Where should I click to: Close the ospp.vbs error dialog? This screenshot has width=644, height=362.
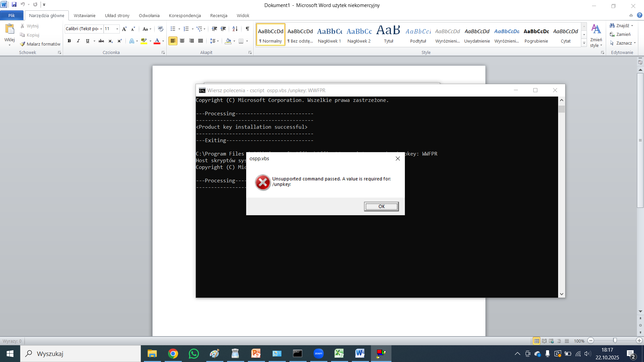(398, 159)
